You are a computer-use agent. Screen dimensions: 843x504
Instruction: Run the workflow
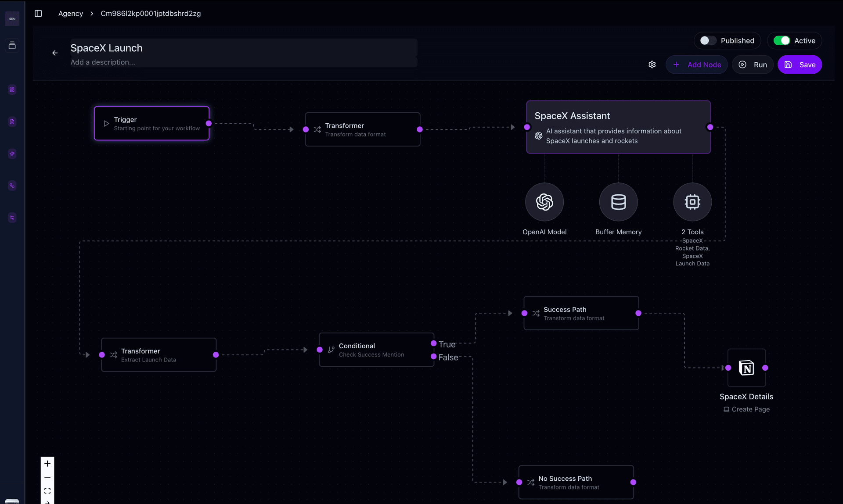tap(753, 64)
